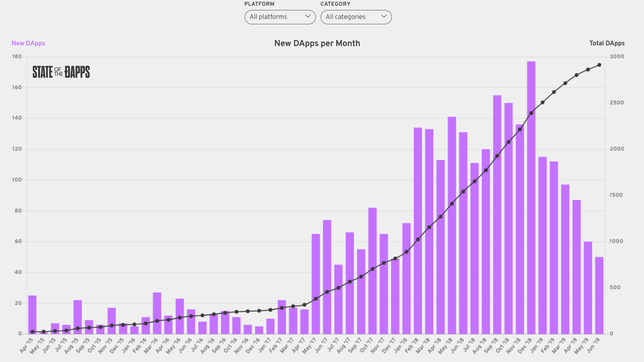Select the Jun '19 bar
Screen dimensions: 644x362
pos(599,295)
